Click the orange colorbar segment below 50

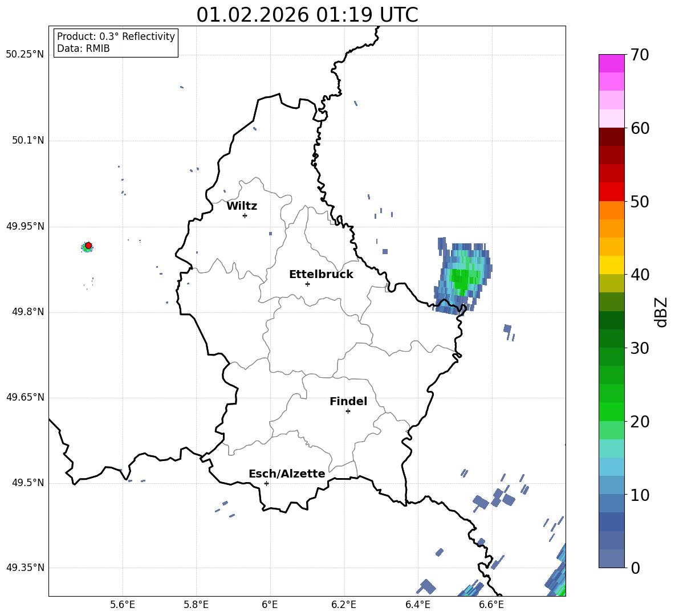[611, 210]
